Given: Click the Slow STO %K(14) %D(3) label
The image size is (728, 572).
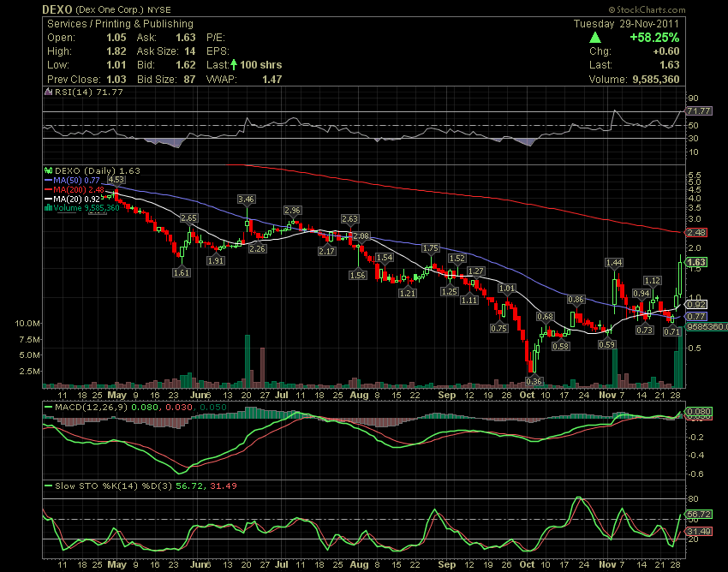Looking at the screenshot, I should [x=114, y=486].
